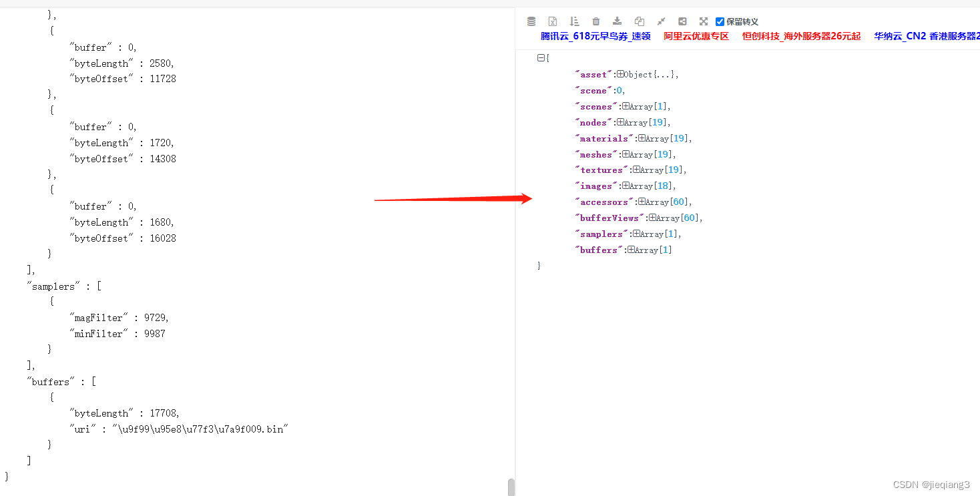Click the copy pages icon in toolbar
Viewport: 980px width, 496px height.
click(x=640, y=21)
